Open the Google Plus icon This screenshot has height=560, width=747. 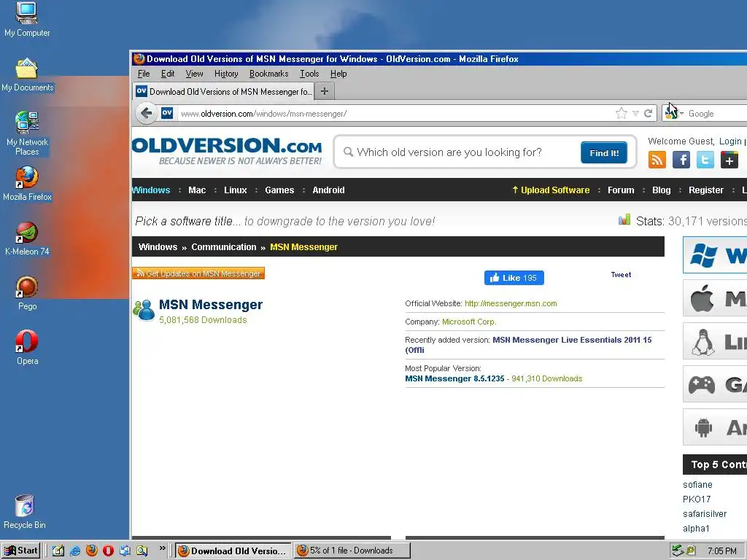729,160
